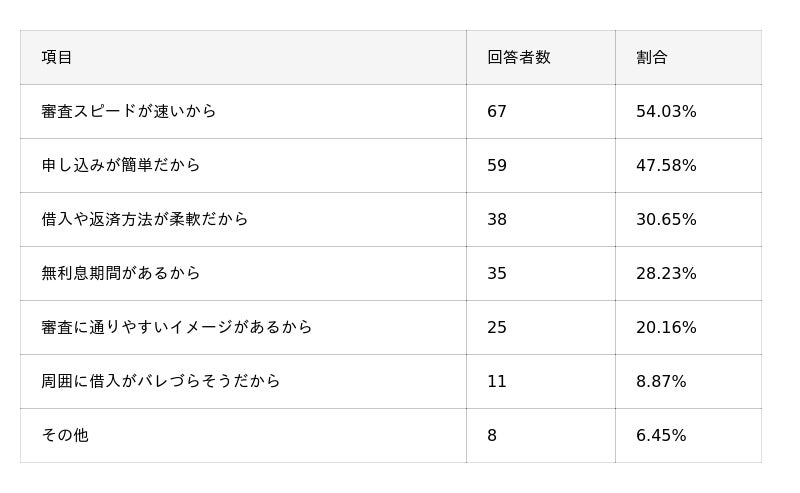Select the その他 row label
Viewport: 800px width, 493px height.
tap(65, 436)
